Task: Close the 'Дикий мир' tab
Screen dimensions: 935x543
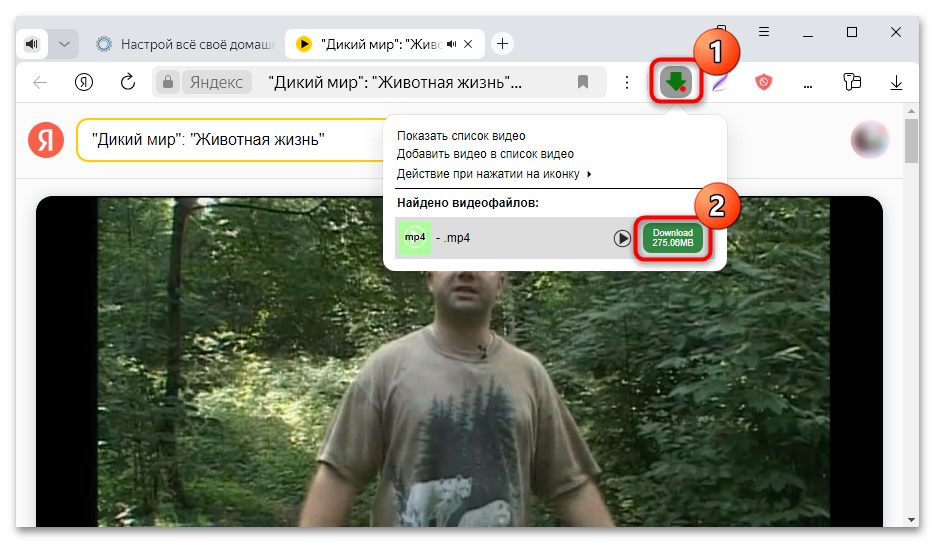Action: pos(469,44)
